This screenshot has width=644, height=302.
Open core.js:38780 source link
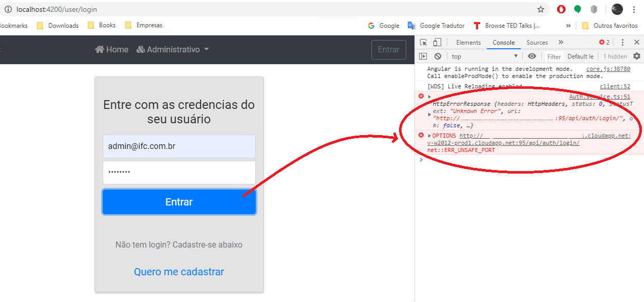click(608, 69)
